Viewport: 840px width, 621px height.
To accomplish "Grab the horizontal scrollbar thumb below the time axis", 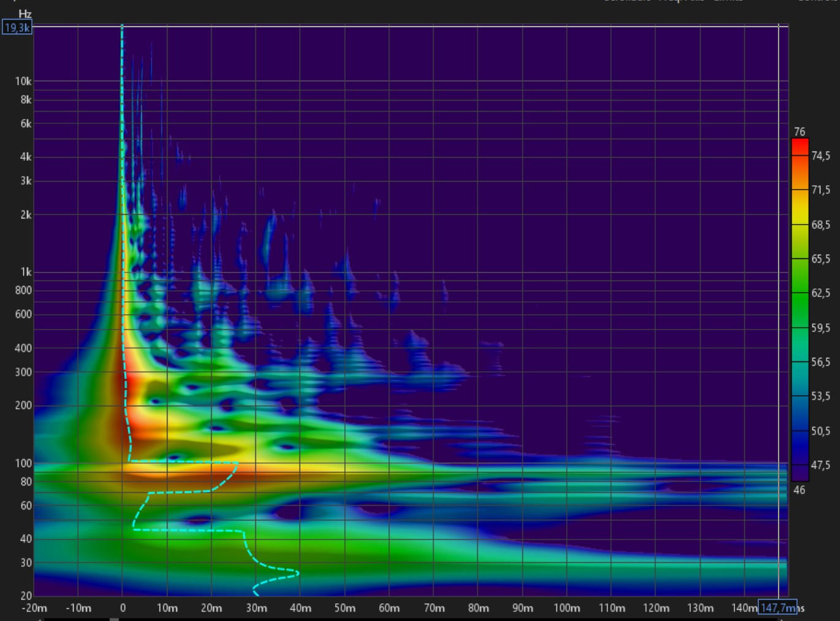I will (x=114, y=619).
